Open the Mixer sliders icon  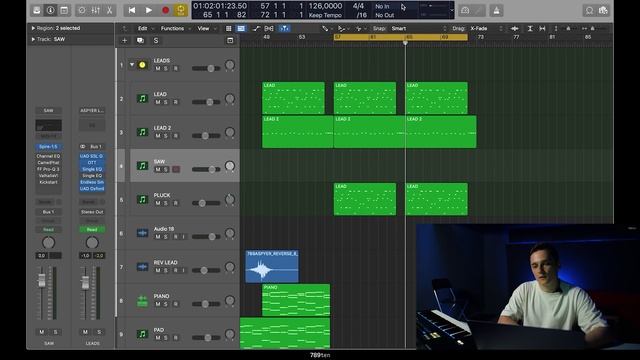[96, 10]
